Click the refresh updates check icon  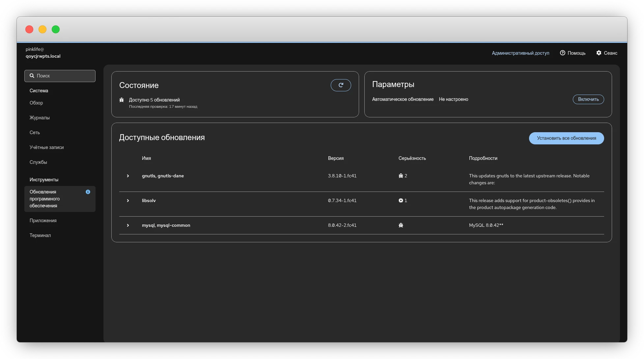pos(341,85)
